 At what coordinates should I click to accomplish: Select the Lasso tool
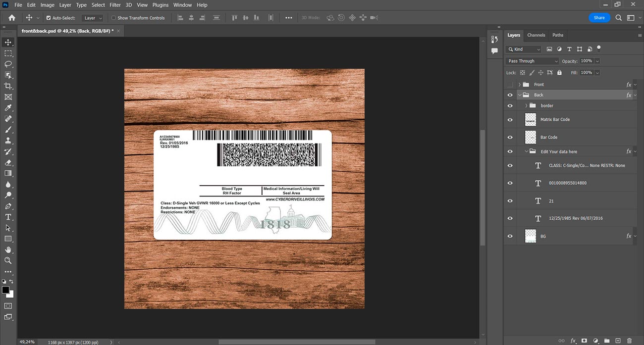click(8, 64)
